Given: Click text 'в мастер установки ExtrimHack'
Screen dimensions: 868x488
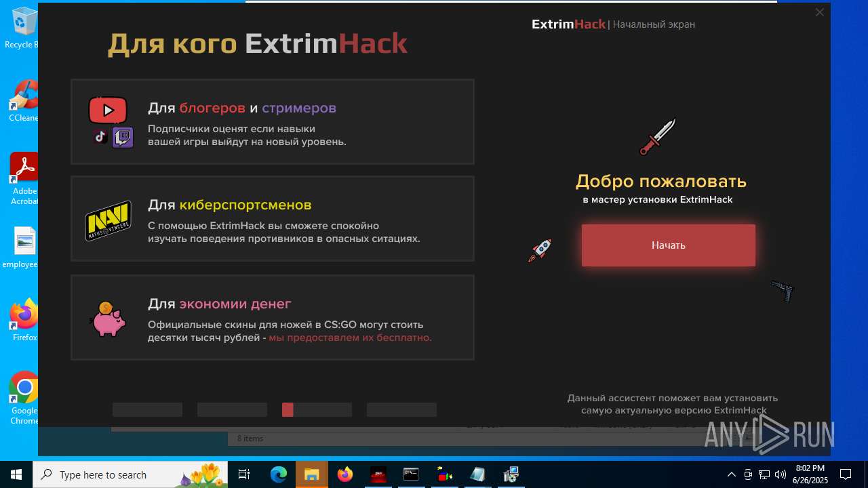Looking at the screenshot, I should 658,200.
